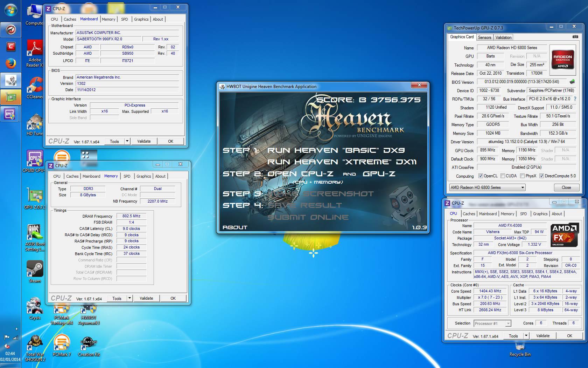This screenshot has width=588, height=368.
Task: Click ABOUT in the HWBOT Heaven window
Action: [x=235, y=227]
